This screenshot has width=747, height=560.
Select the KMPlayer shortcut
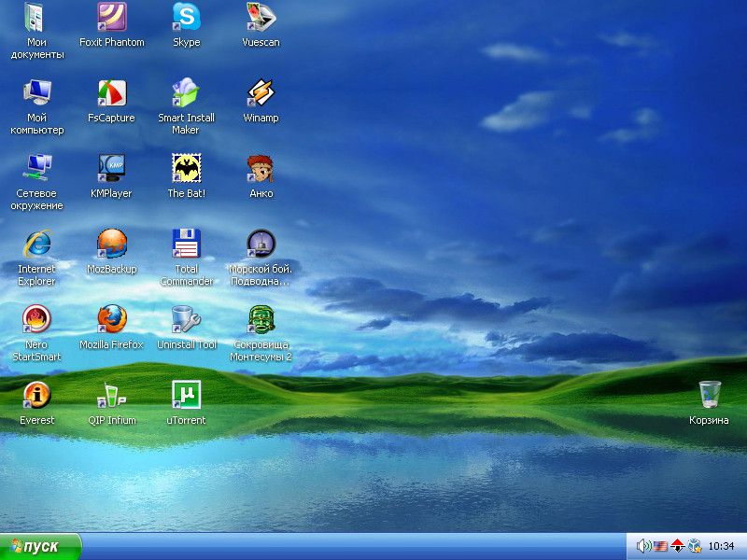tap(112, 169)
